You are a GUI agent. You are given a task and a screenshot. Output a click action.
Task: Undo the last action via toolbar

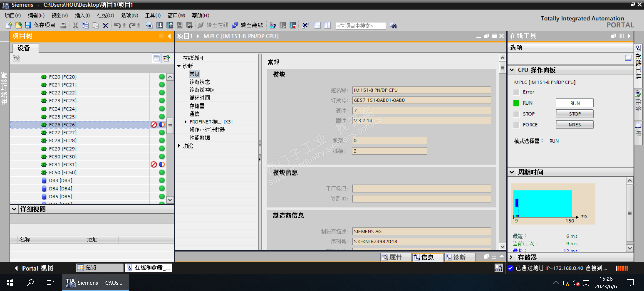[117, 25]
